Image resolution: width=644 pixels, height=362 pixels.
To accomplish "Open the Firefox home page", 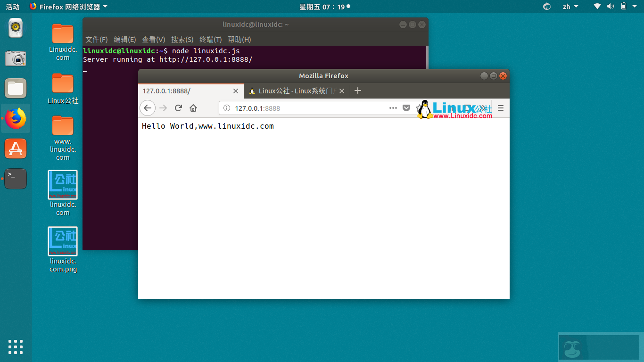I will [193, 108].
